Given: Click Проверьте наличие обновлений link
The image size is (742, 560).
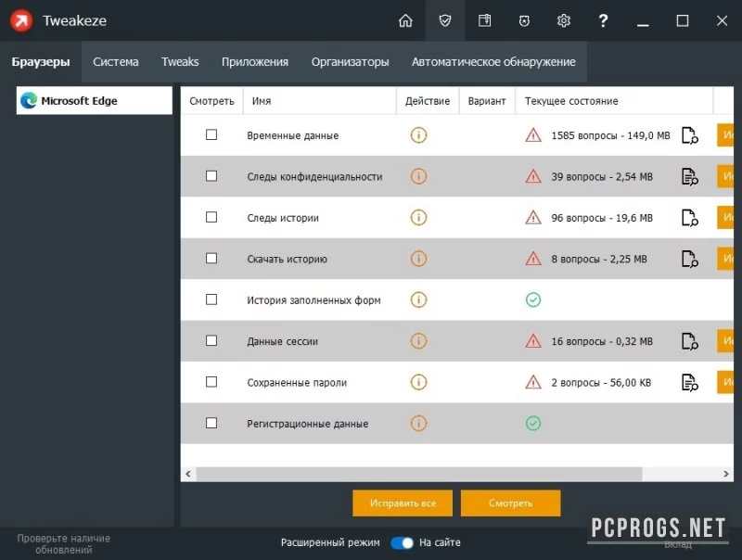Looking at the screenshot, I should 63,544.
